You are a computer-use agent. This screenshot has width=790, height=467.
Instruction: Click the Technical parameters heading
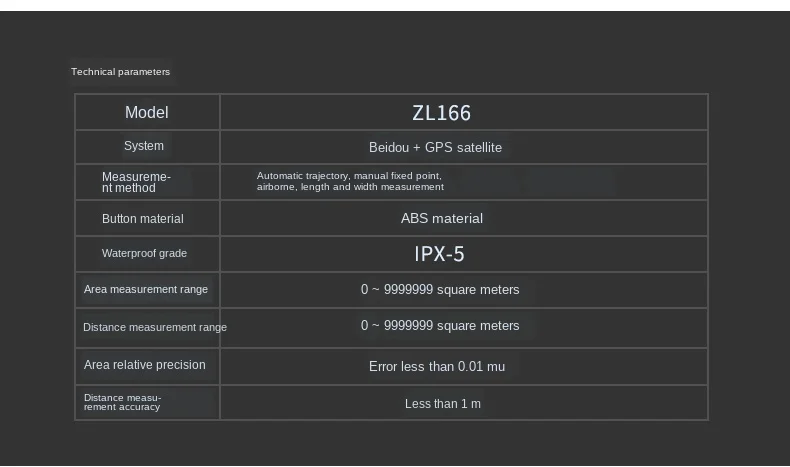120,72
